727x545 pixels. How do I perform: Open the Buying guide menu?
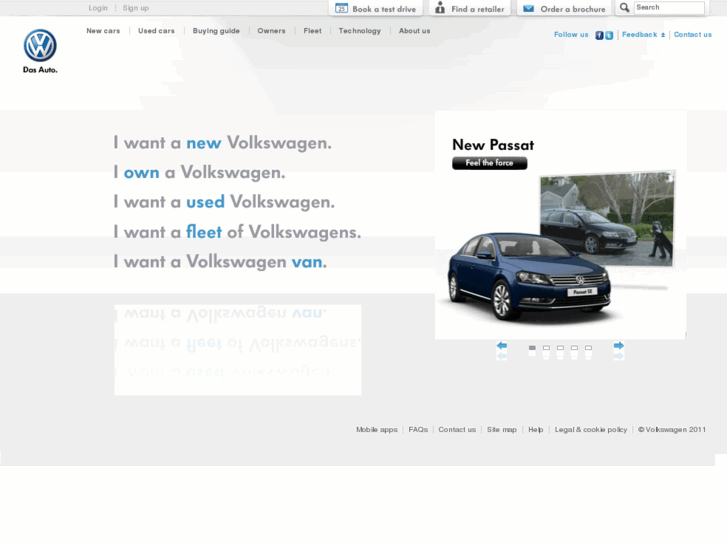pyautogui.click(x=216, y=31)
